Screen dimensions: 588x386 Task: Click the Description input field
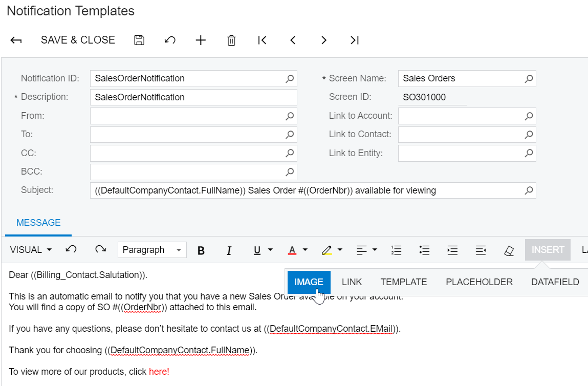(193, 97)
